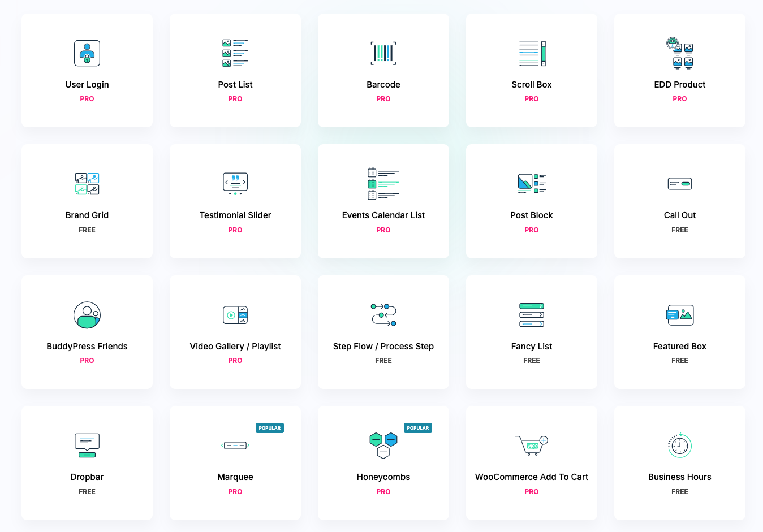Viewport: 763px width, 532px height.
Task: Click the POPULAR badge on Marquee
Action: pyautogui.click(x=270, y=428)
